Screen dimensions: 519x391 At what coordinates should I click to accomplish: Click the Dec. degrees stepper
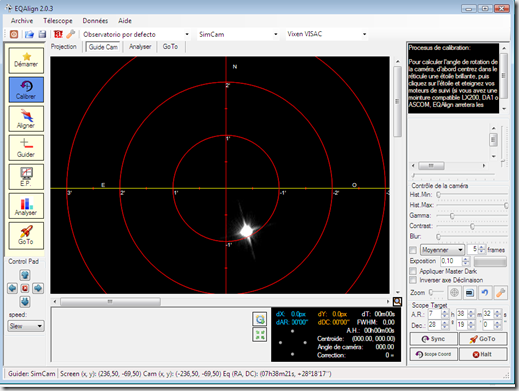tap(445, 325)
